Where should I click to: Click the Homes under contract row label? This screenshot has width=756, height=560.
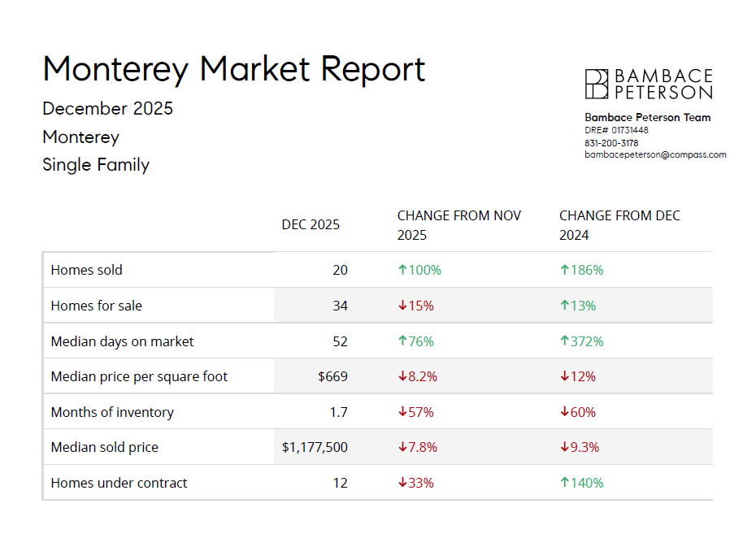(x=119, y=484)
